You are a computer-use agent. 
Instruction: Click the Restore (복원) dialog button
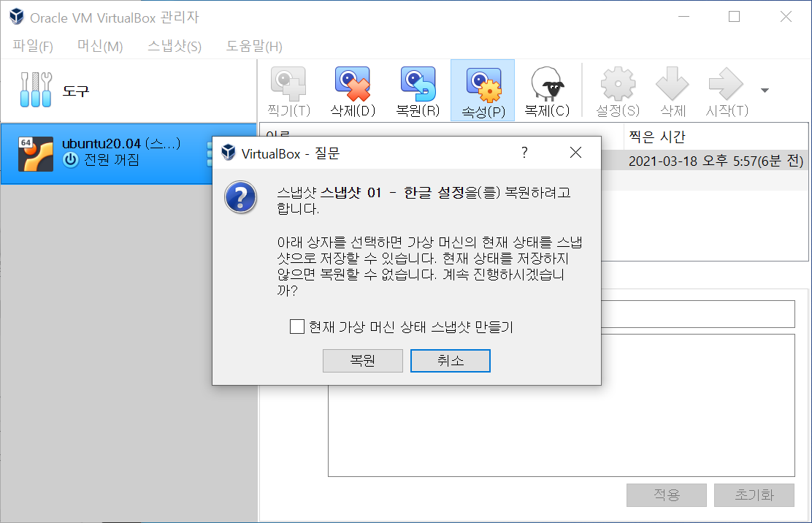click(x=362, y=360)
